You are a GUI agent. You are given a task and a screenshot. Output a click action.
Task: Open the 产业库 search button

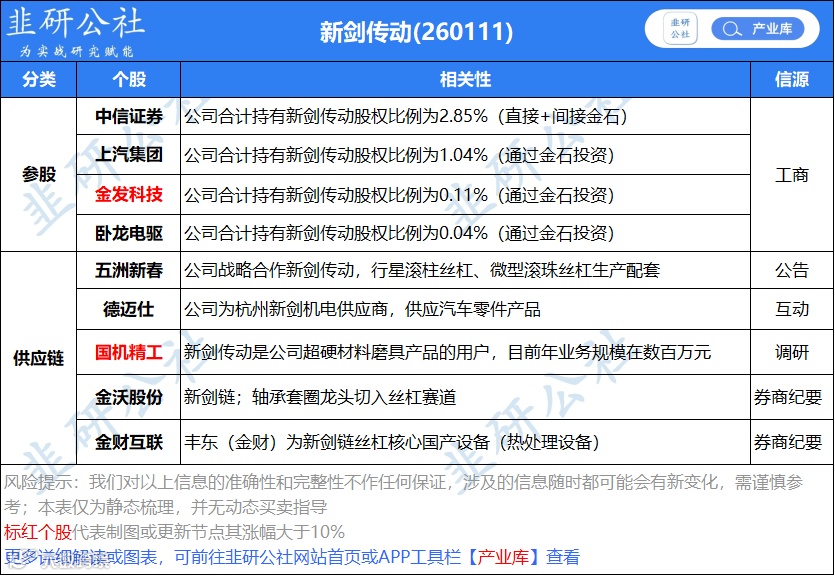(758, 29)
